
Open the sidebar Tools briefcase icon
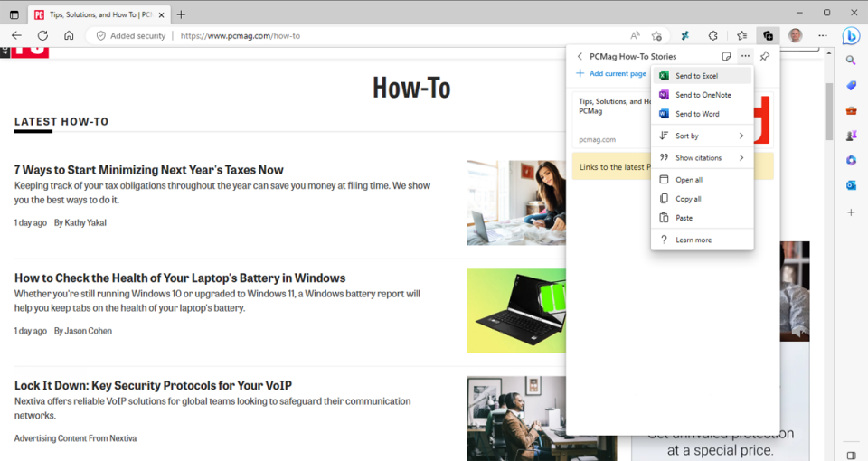click(851, 110)
